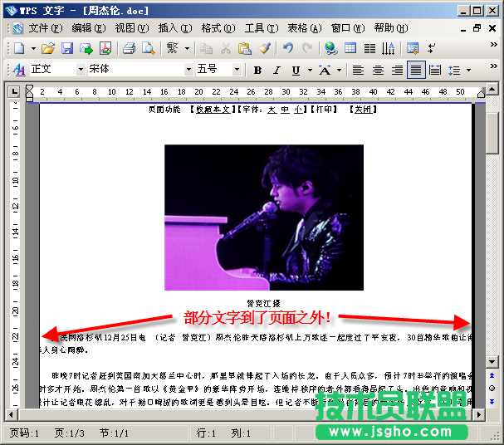Click the Print icon in toolbar
504x445 pixels.
point(129,48)
